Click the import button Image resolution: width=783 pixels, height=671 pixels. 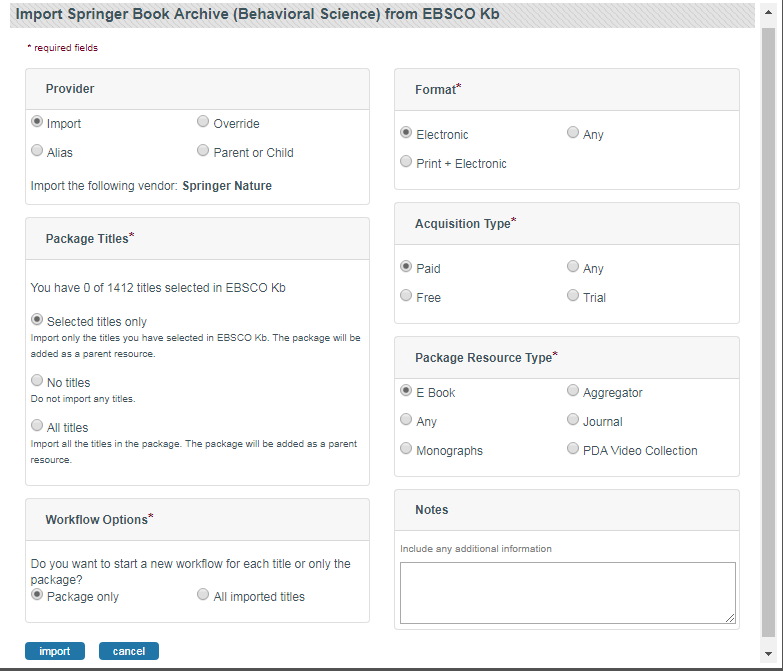[x=55, y=651]
